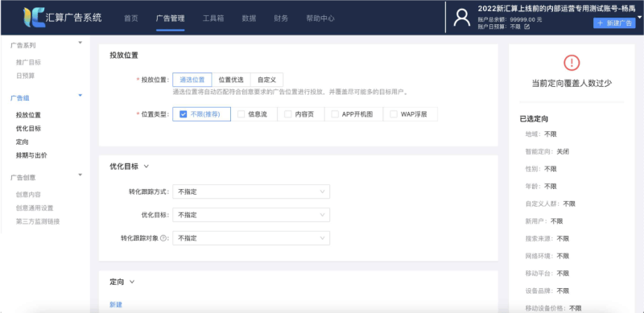Select 自定义 placement option

[266, 80]
